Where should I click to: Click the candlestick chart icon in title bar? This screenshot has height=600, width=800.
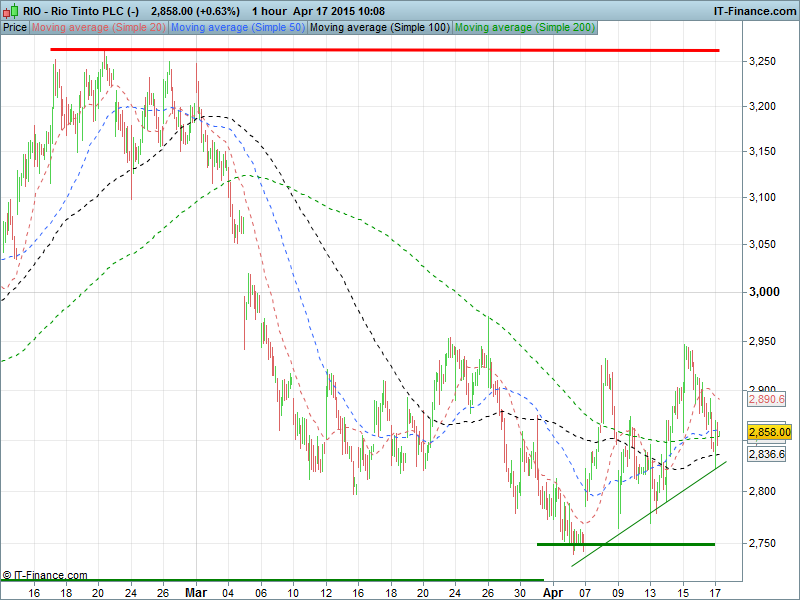(x=11, y=10)
